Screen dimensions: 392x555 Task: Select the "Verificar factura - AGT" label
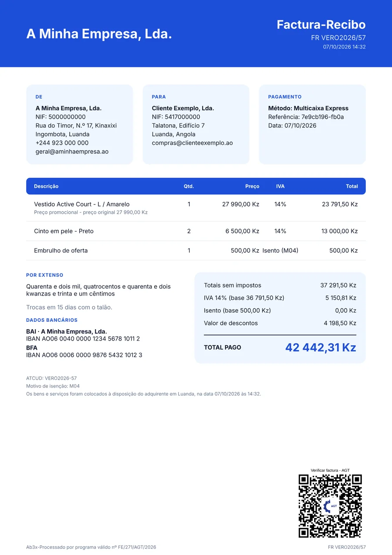click(x=330, y=470)
